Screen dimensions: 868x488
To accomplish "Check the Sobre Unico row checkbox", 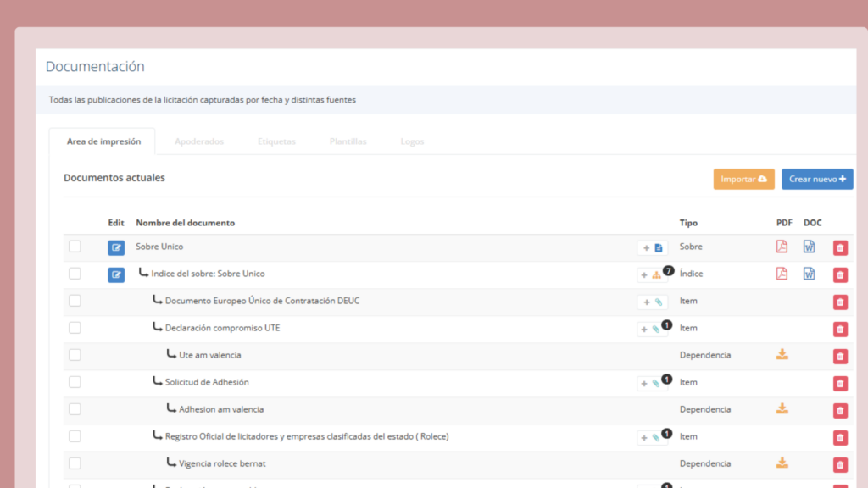I will pyautogui.click(x=75, y=247).
